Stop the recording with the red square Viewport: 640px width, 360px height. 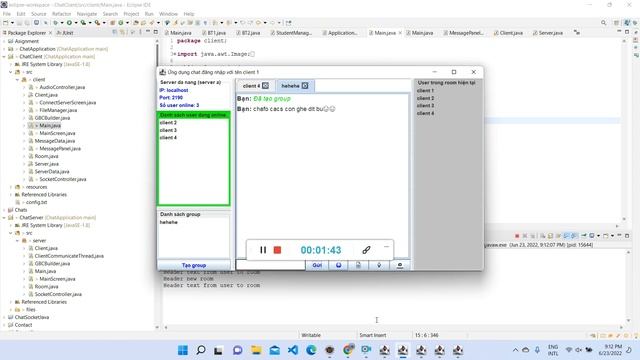(277, 250)
